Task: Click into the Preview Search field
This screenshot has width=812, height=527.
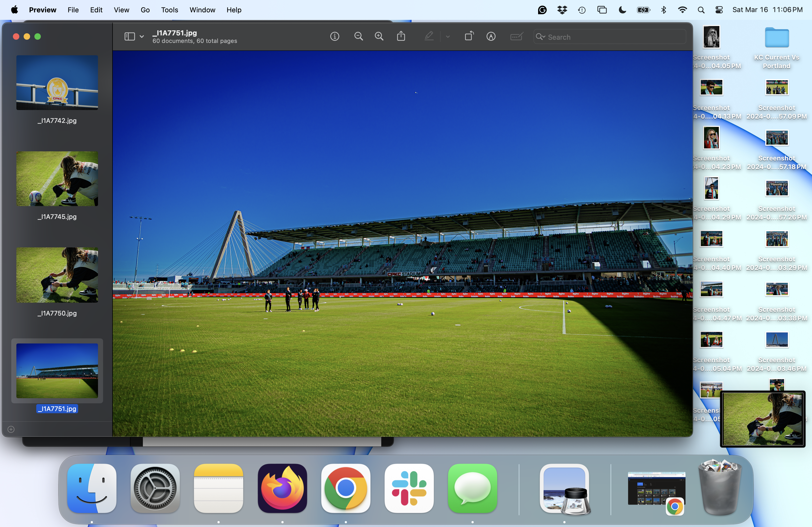Action: tap(609, 37)
